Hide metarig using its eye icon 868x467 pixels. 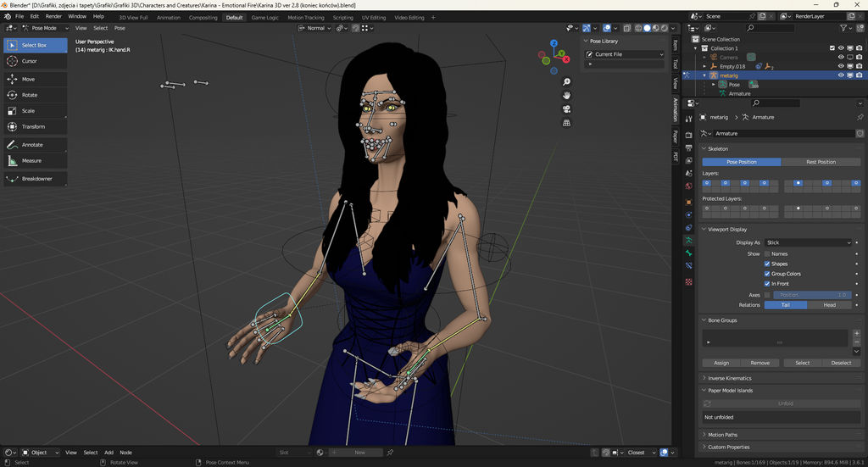[x=841, y=75]
